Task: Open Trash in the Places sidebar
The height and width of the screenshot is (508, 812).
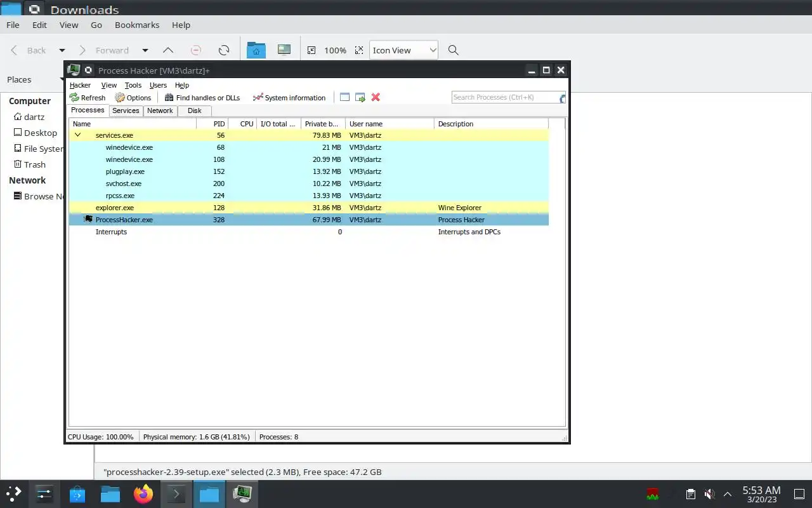Action: pyautogui.click(x=30, y=164)
